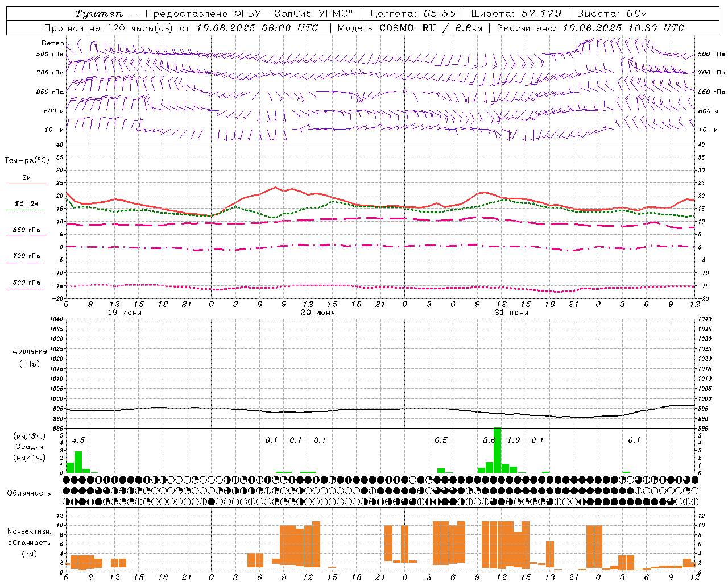728x582 pixels.
Task: Select the '(км)' unit under convective cloudiness
Action: tap(29, 554)
